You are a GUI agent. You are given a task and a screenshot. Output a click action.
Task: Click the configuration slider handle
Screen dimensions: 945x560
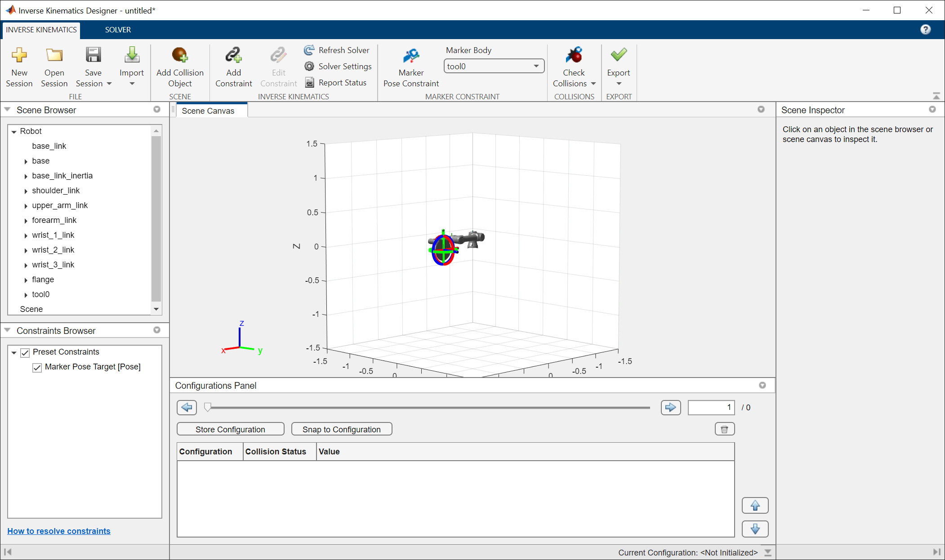pyautogui.click(x=207, y=407)
